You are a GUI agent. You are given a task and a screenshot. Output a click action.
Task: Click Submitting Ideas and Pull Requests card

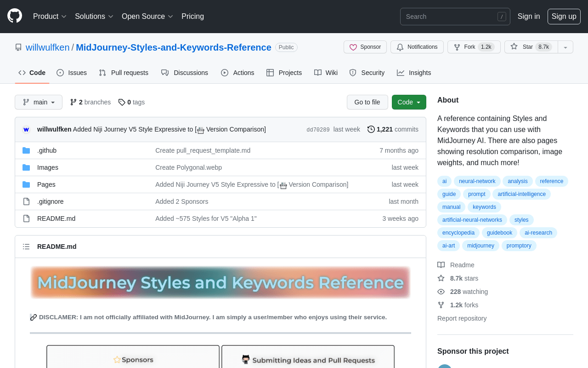pyautogui.click(x=308, y=357)
